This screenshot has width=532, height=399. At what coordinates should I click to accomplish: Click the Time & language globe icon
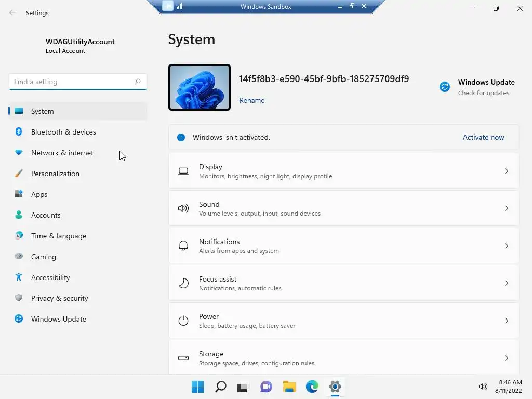[19, 235]
